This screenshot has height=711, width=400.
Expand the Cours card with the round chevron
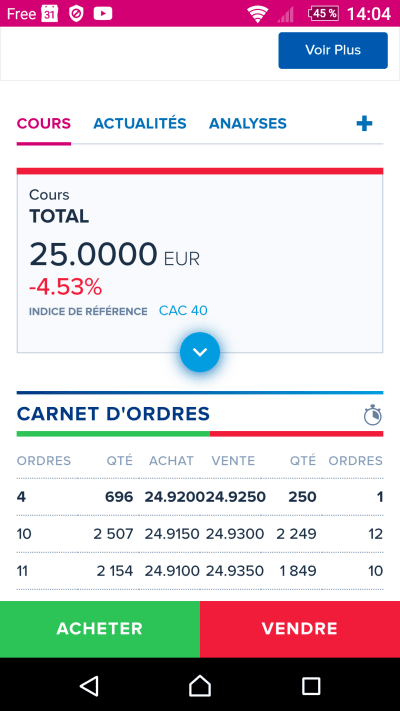[x=200, y=352]
